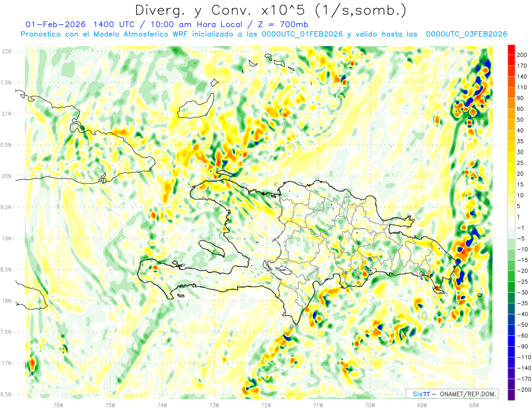
Task: Select the -50 color scale label
Action: click(x=523, y=325)
